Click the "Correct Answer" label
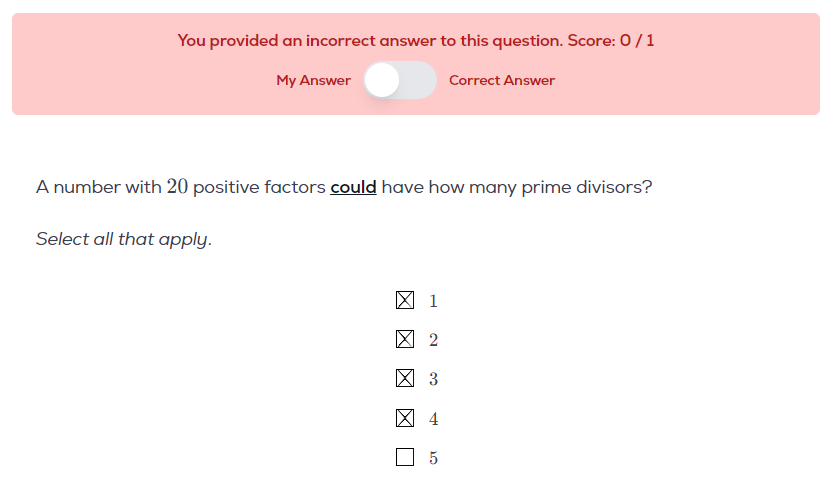828x479 pixels. point(502,80)
